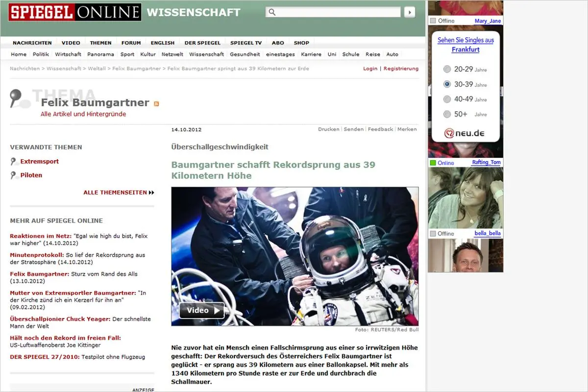This screenshot has height=392, width=588.
Task: Check Rafting_Tom's green Online status indicator
Action: (432, 163)
